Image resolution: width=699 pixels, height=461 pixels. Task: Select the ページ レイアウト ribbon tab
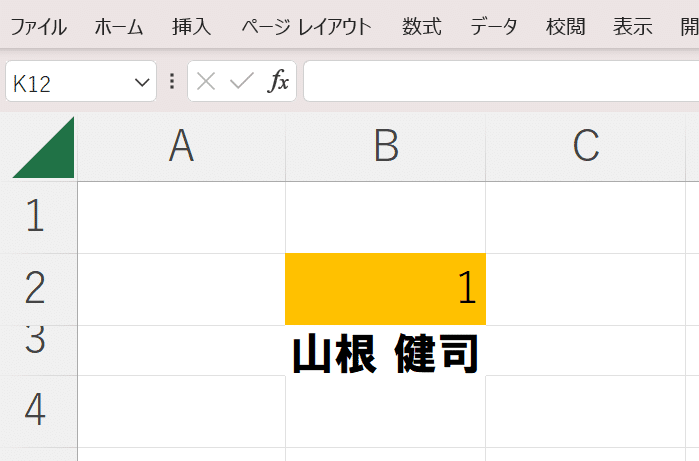coord(307,27)
